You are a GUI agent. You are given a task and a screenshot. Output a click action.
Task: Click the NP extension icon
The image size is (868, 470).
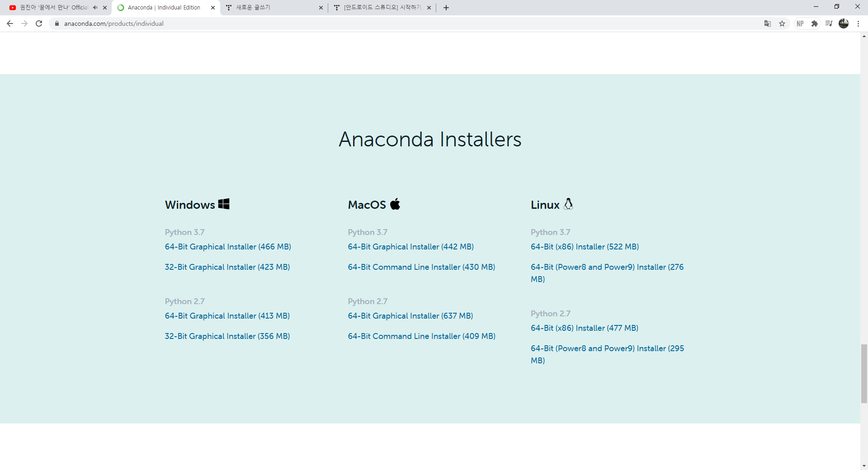point(800,23)
